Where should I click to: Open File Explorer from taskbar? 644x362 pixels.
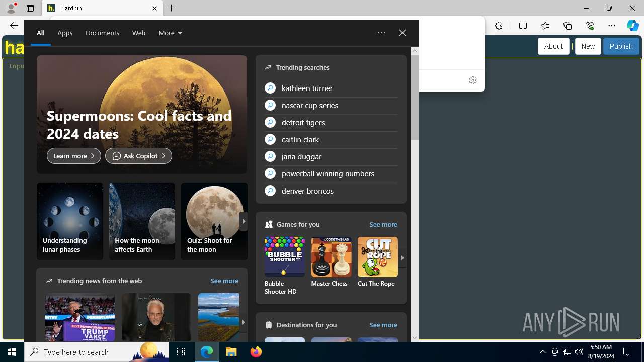pos(231,352)
